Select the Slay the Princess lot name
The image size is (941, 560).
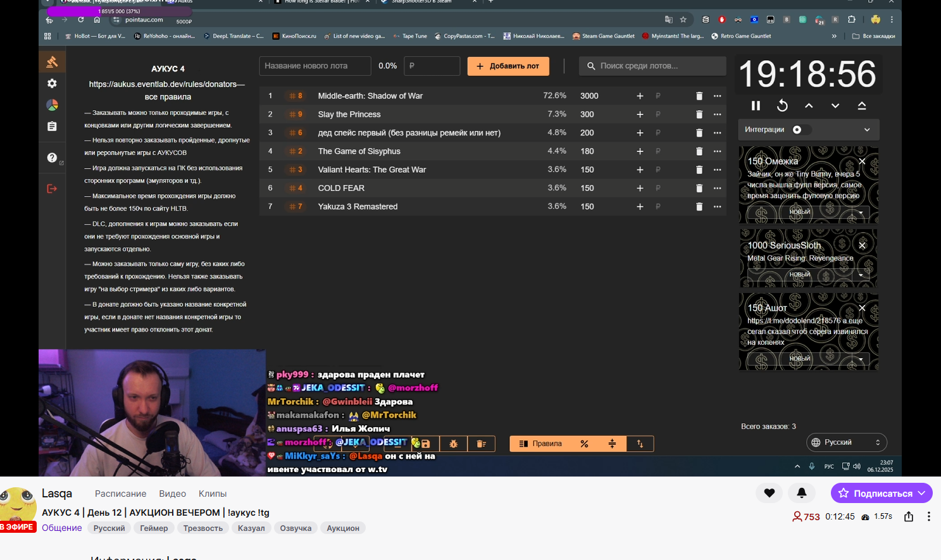[x=349, y=115]
